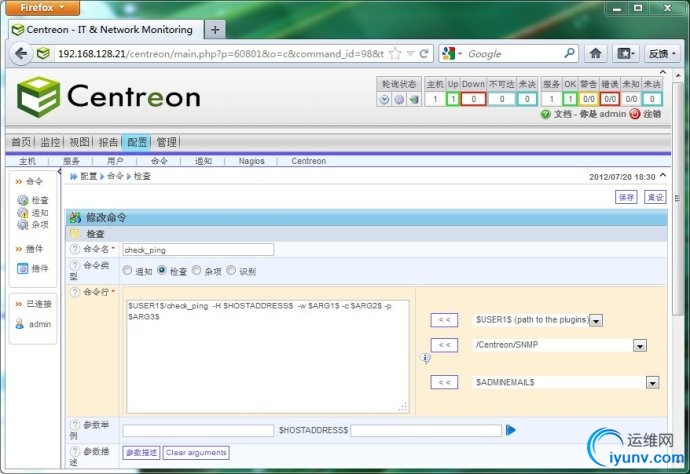This screenshot has width=690, height=474.
Task: Focus the check_ping command name field
Action: [198, 250]
